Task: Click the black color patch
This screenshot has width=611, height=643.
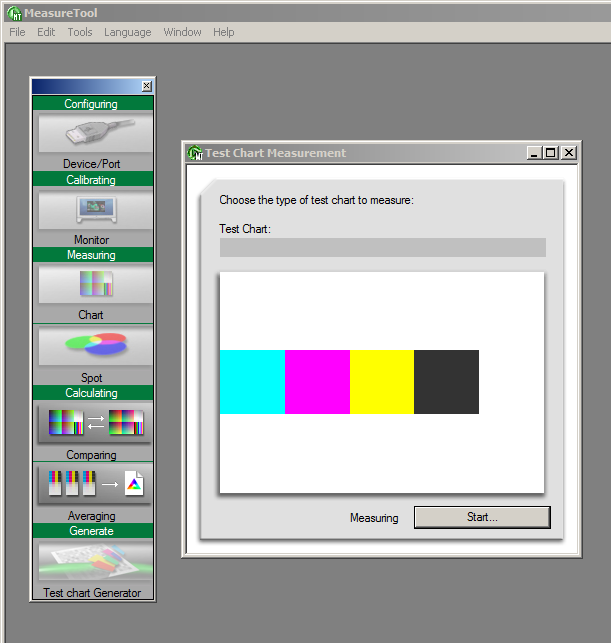Action: 447,382
